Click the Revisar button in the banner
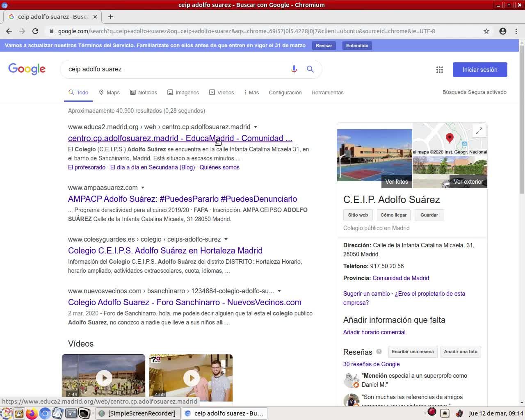This screenshot has width=525, height=420. [x=324, y=46]
